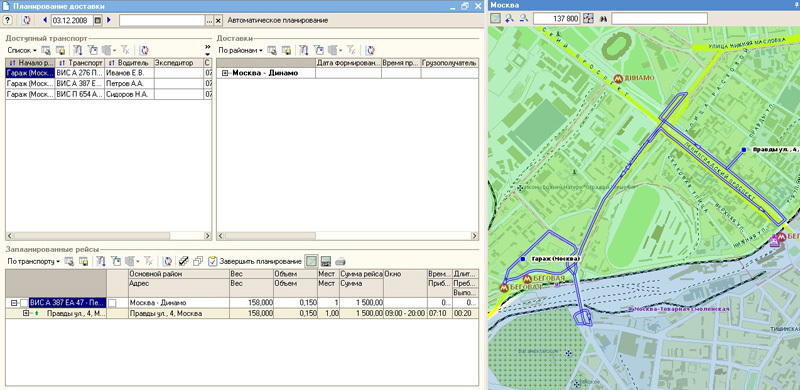
Task: Click the printer icon in the planned trips toolbar
Action: point(340,261)
